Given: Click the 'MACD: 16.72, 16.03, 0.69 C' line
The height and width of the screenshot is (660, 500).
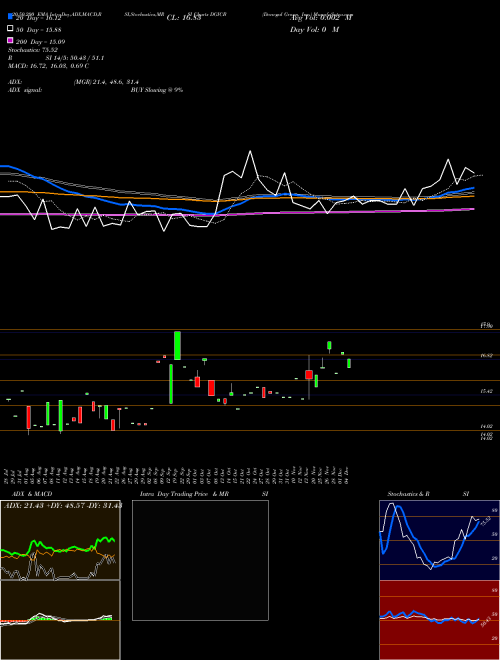Looking at the screenshot, I should [48, 66].
